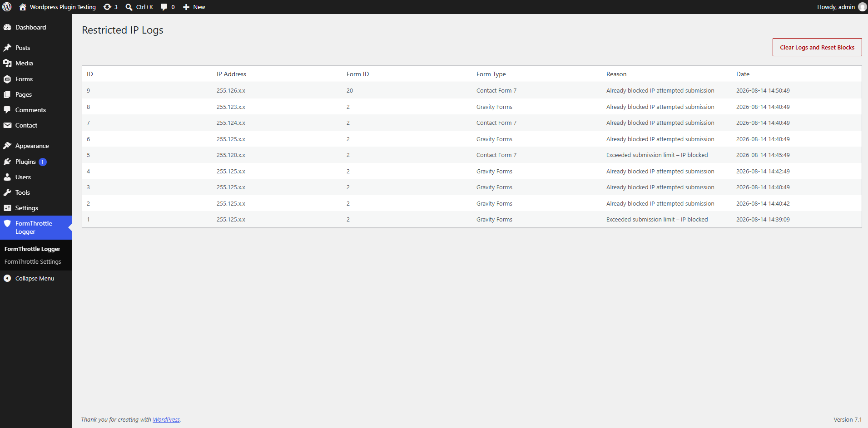Click the home icon for site

[x=23, y=7]
